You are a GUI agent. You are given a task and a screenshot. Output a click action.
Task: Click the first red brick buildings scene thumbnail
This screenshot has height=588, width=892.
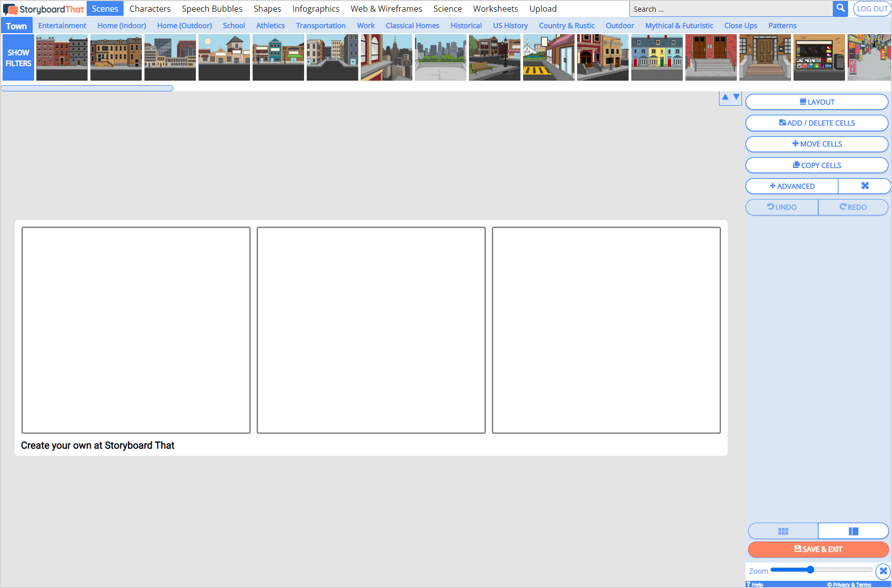click(x=62, y=58)
